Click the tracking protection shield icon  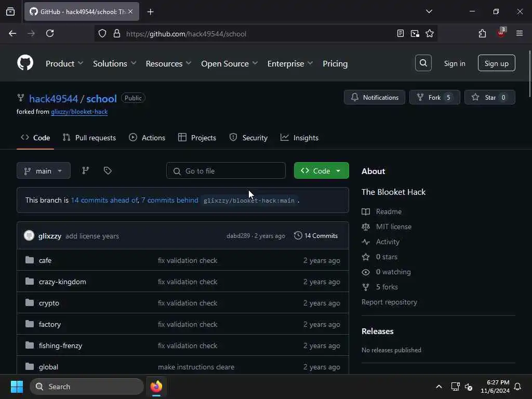coord(102,33)
